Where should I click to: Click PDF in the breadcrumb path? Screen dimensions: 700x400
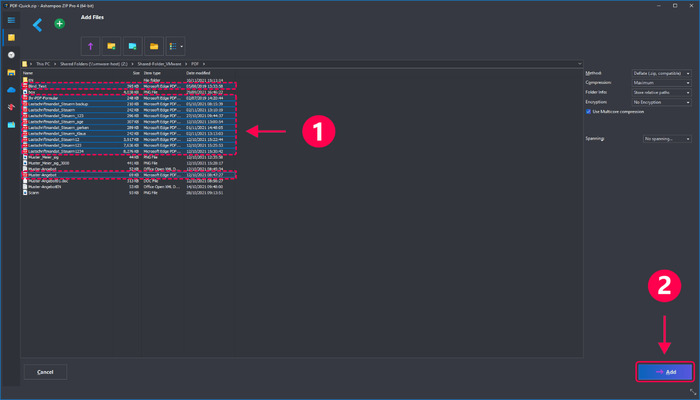point(195,64)
